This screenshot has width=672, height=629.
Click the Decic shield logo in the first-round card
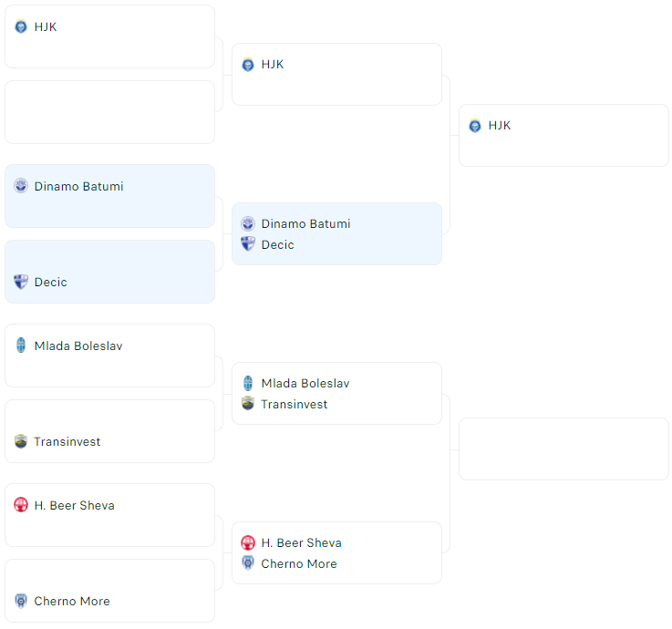click(21, 282)
